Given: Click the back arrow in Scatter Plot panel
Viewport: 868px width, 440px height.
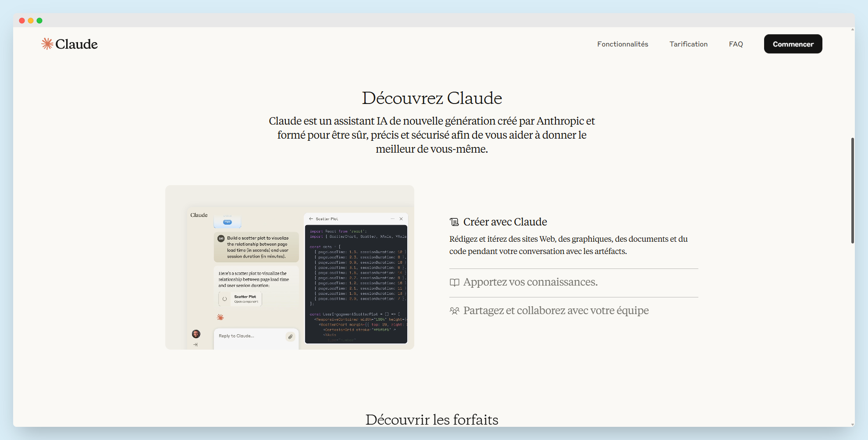Looking at the screenshot, I should pos(311,218).
